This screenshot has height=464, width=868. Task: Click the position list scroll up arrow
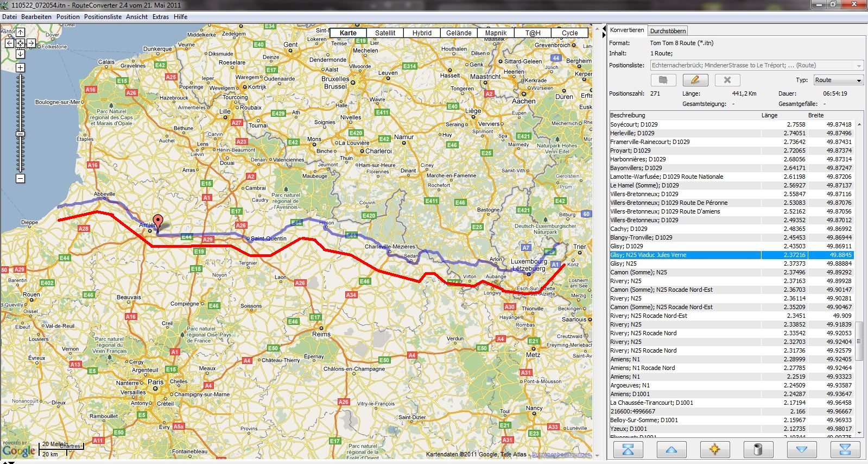tap(859, 124)
